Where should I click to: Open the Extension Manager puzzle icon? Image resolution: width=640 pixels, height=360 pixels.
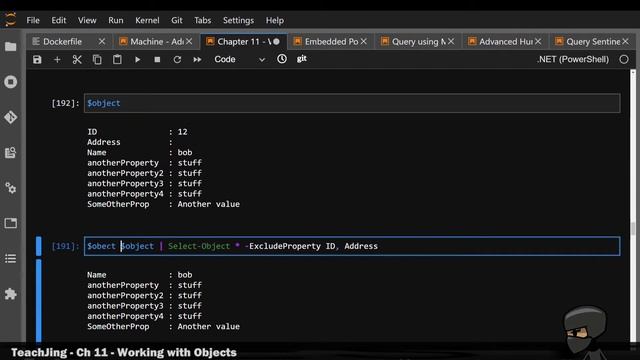tap(11, 294)
